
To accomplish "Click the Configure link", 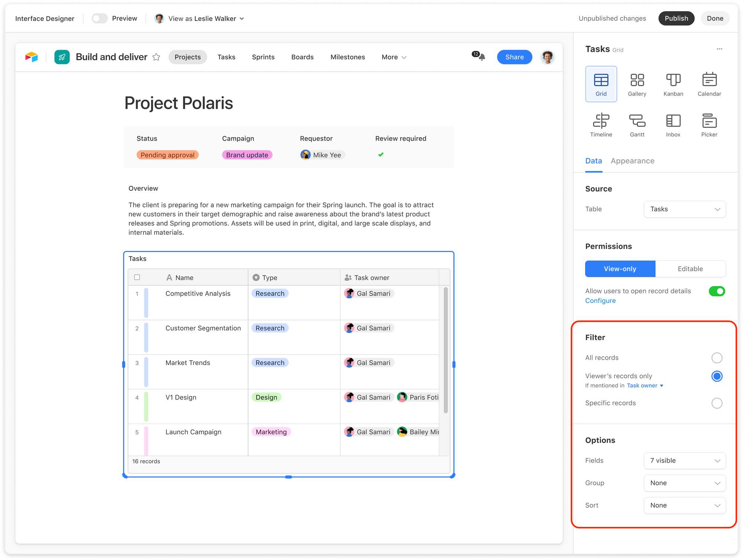I will pyautogui.click(x=600, y=301).
